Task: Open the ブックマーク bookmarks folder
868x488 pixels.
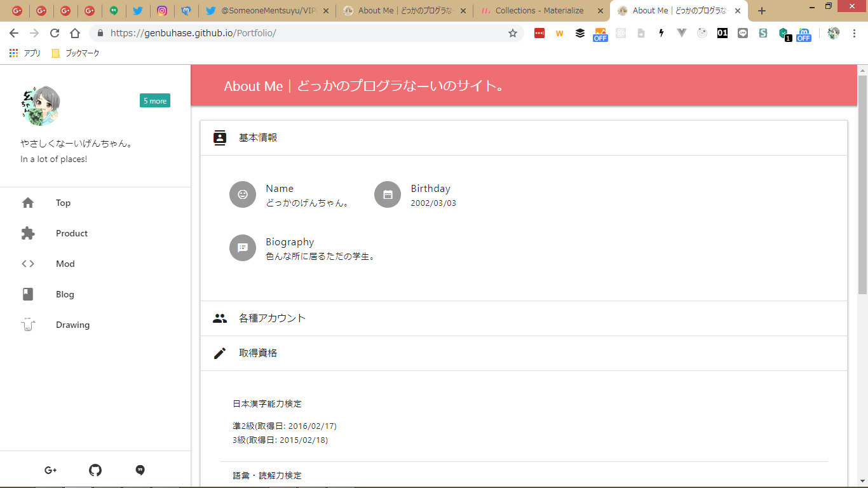Action: (76, 53)
